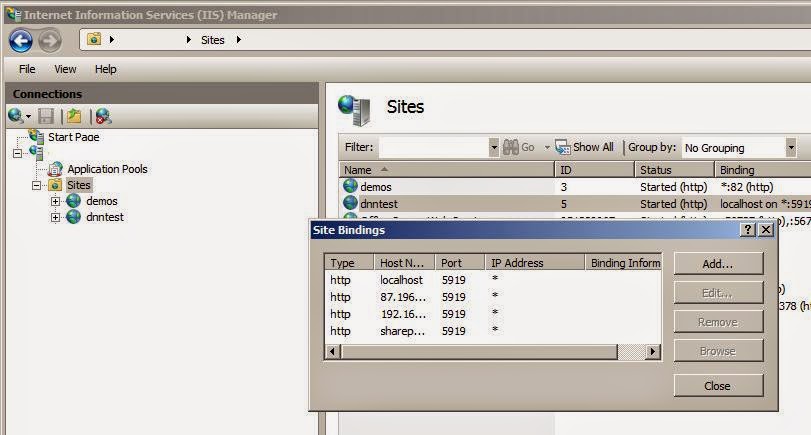The height and width of the screenshot is (435, 811).
Task: Click the Connect to server globe icon
Action: point(16,115)
